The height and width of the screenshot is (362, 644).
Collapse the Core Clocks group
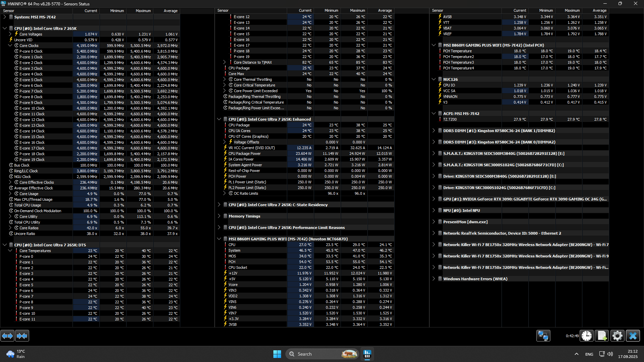pyautogui.click(x=10, y=46)
